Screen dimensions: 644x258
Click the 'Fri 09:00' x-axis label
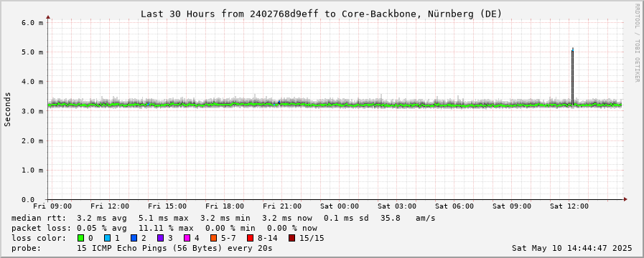click(x=52, y=206)
